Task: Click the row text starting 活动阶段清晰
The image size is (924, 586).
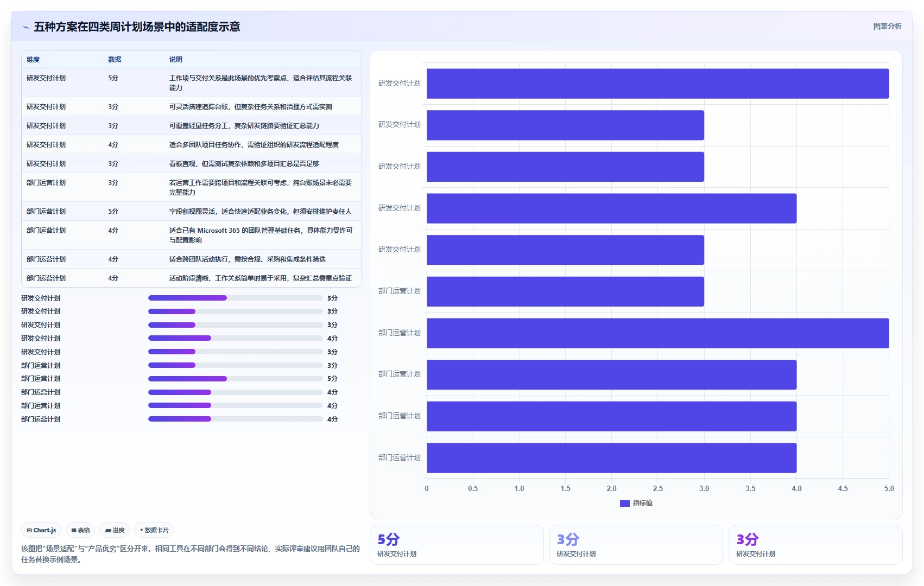Action: point(260,278)
